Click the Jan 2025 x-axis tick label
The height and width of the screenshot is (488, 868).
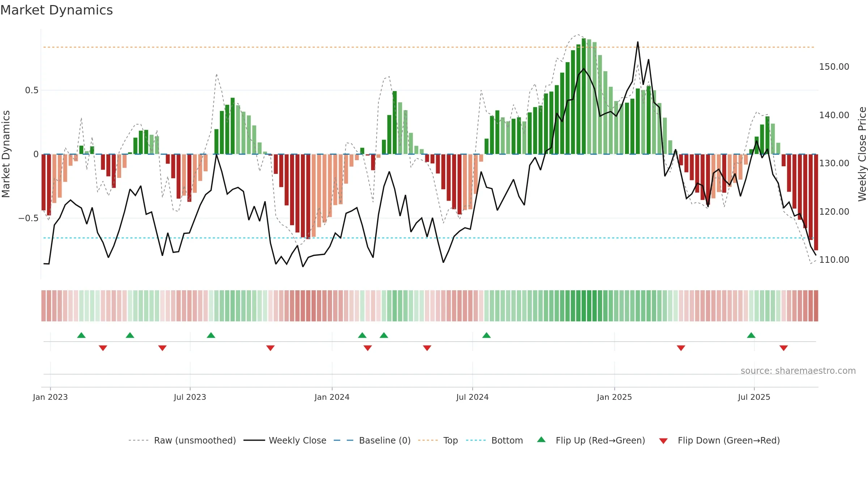(614, 397)
